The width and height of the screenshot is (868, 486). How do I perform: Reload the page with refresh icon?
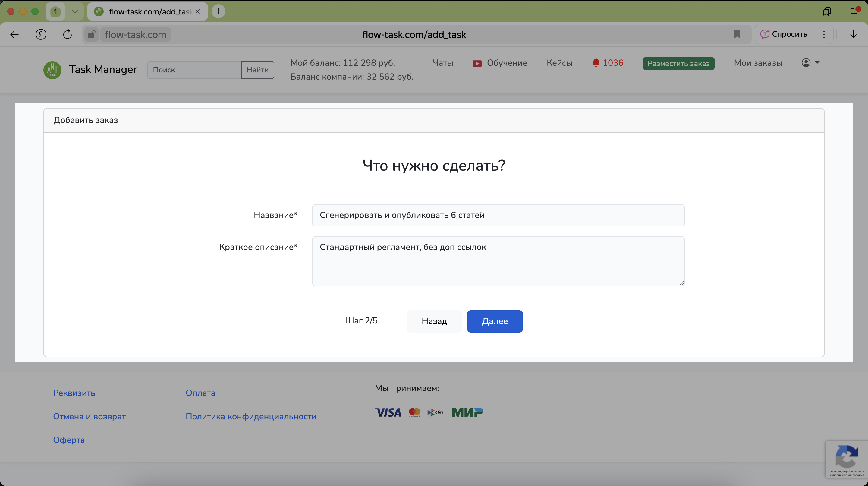point(68,34)
